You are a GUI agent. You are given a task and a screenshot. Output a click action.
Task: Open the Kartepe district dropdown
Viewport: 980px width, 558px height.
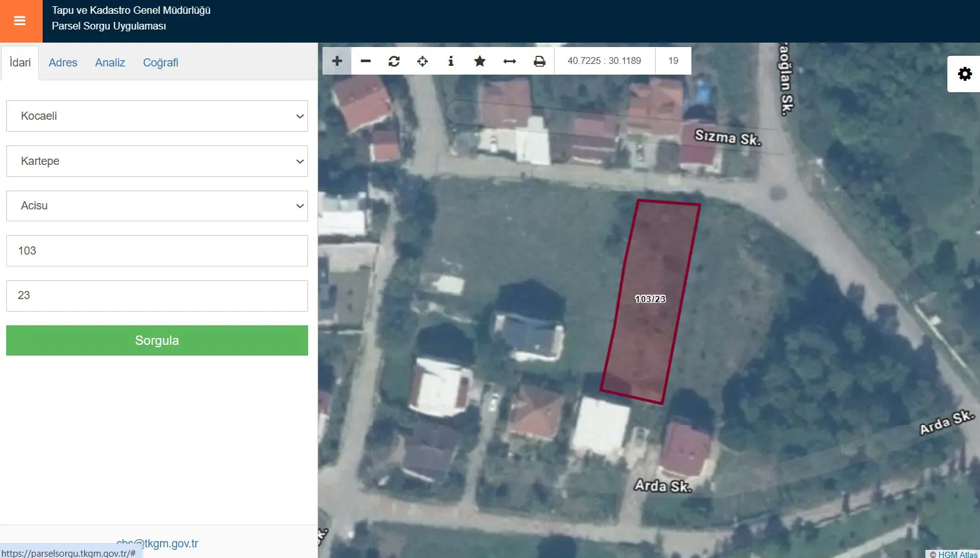[157, 161]
